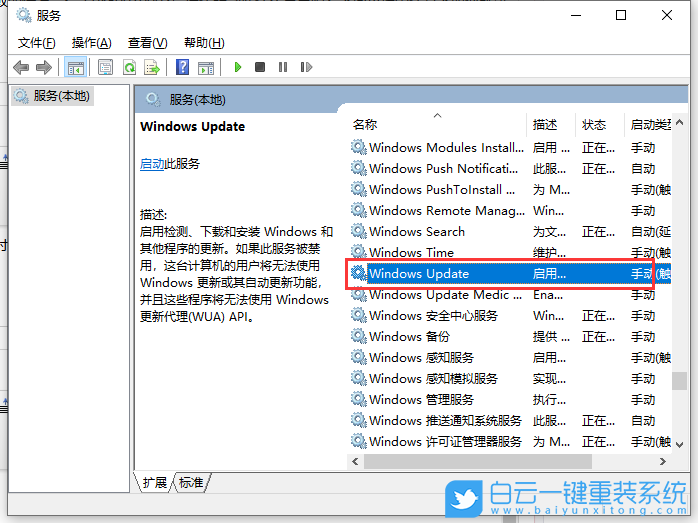
Task: Open the 操作(A) menu
Action: (x=91, y=43)
